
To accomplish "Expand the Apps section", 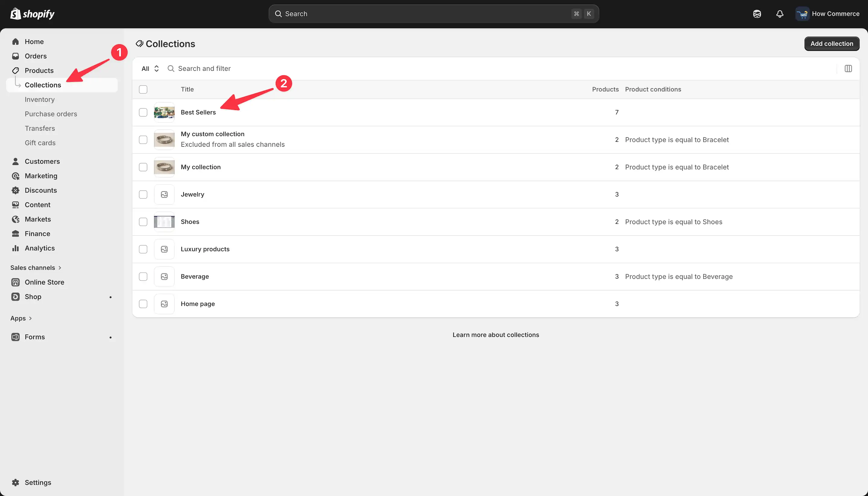I will [21, 318].
